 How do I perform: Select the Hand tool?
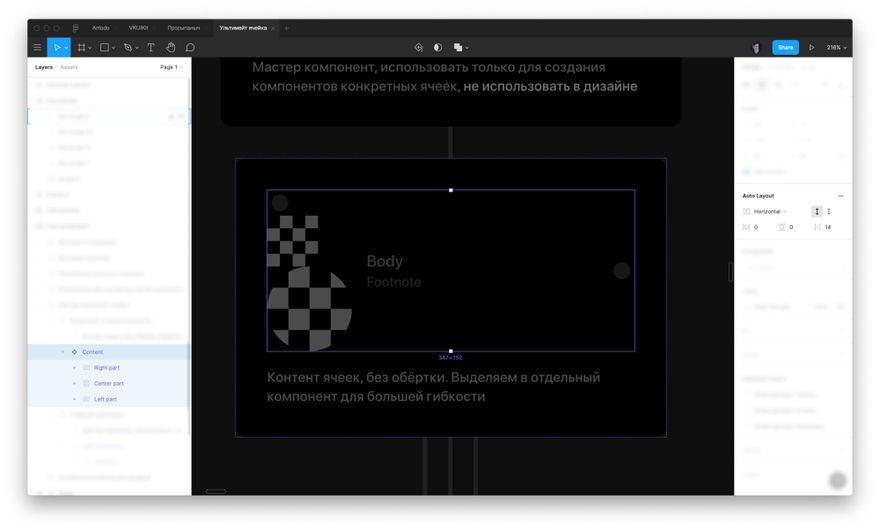click(x=171, y=48)
